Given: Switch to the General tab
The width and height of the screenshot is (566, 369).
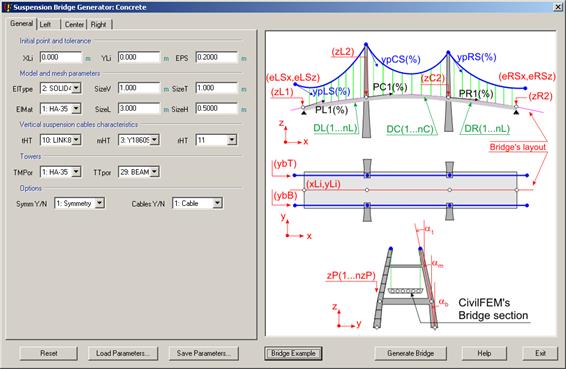Looking at the screenshot, I should (x=21, y=24).
